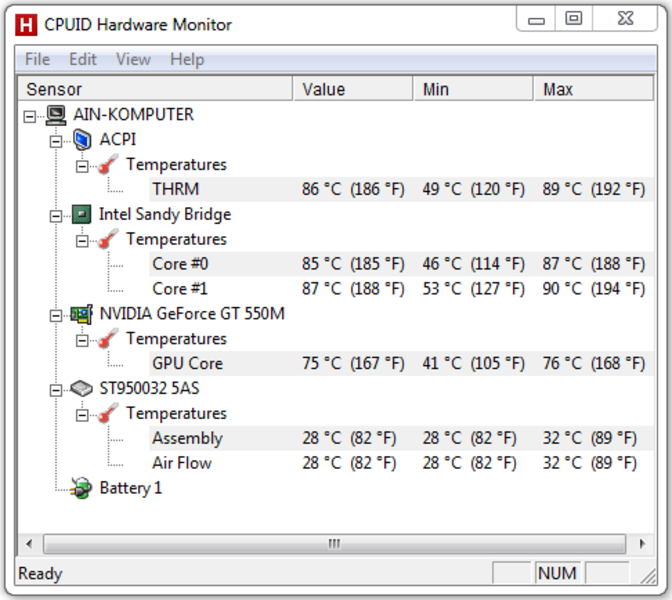Screen dimensions: 672x600
Task: Click GPU Core value 75 °C (167 °F)
Action: (x=353, y=364)
